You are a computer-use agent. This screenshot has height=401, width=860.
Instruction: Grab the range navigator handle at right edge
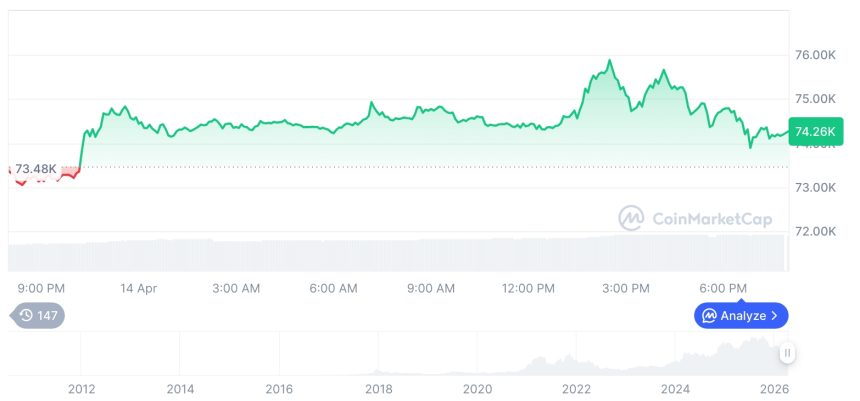[x=787, y=353]
